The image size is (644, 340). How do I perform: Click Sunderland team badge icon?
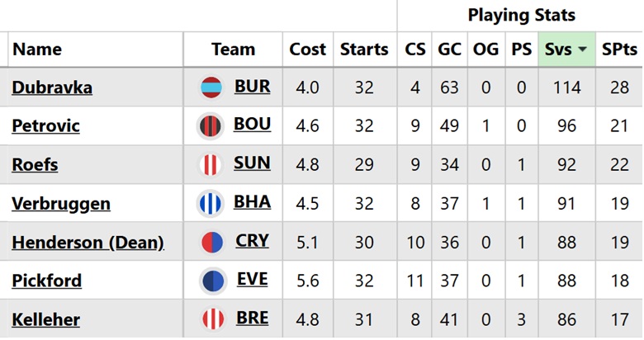[212, 165]
